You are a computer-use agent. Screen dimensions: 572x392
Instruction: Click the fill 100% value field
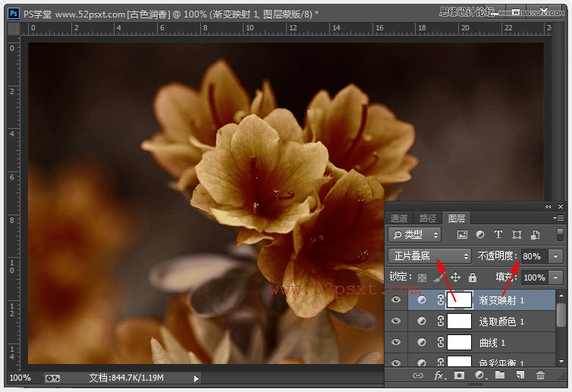pyautogui.click(x=534, y=278)
